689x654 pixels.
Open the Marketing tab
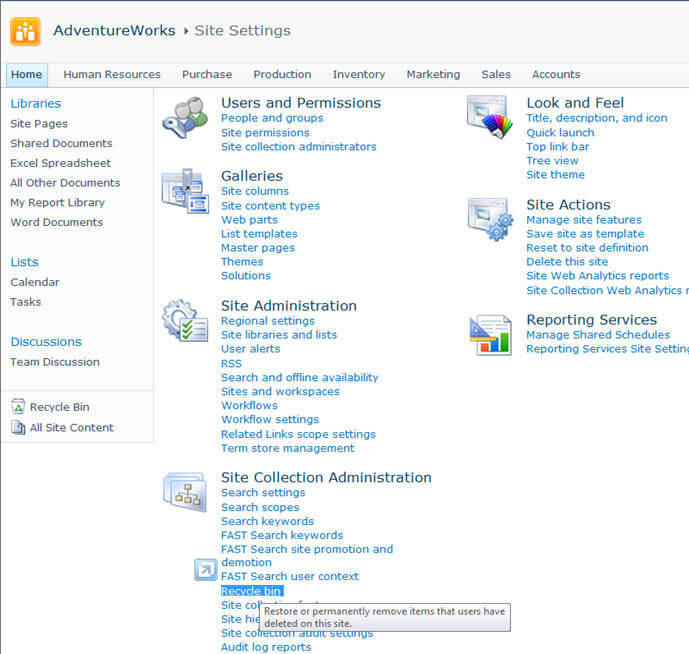433,74
